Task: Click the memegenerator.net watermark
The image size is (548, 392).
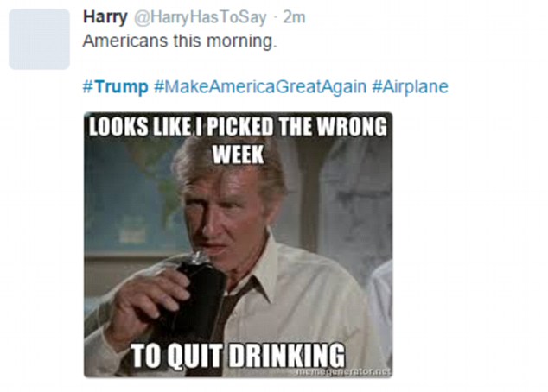Action: pos(342,370)
